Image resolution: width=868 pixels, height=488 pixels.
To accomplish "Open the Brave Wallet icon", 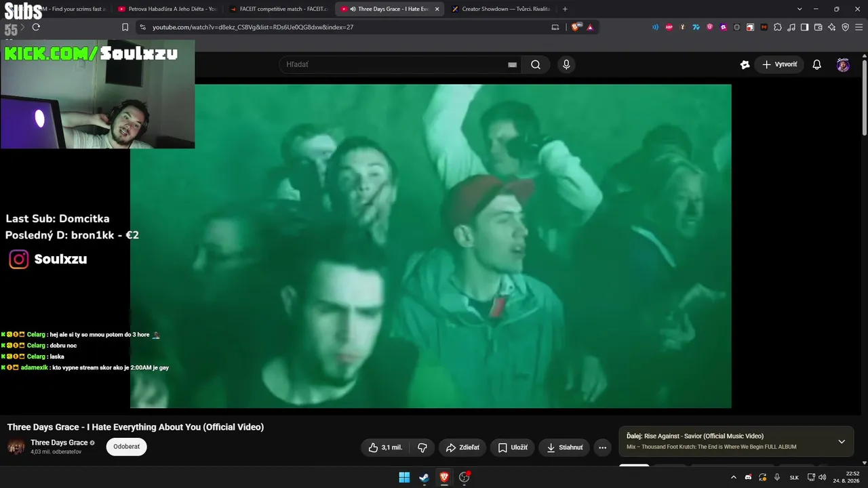I will [x=818, y=27].
